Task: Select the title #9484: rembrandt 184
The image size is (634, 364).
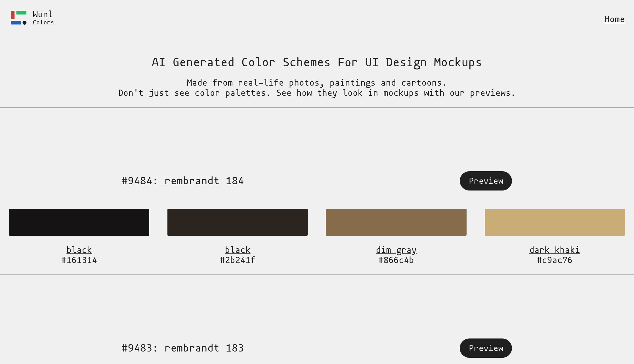Action: point(182,181)
